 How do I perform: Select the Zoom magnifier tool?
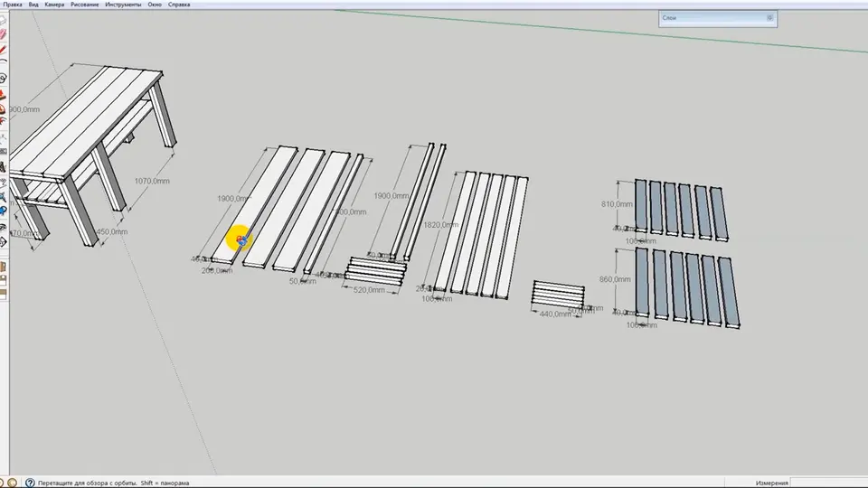tap(3, 197)
